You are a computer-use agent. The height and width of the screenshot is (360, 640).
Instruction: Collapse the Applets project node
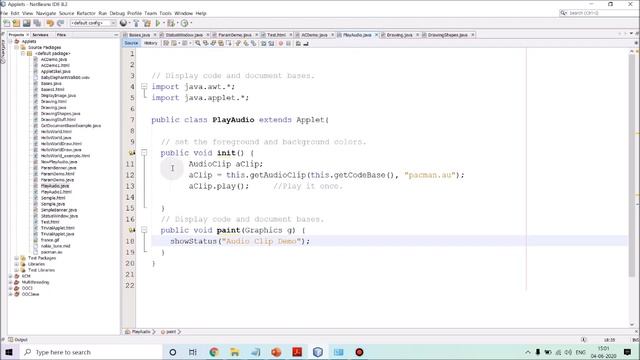[11, 41]
